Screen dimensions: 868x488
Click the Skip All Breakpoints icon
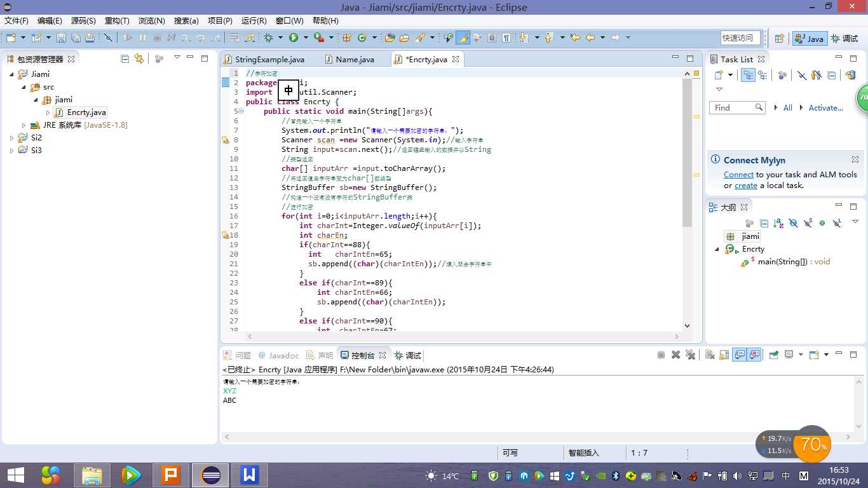click(108, 38)
